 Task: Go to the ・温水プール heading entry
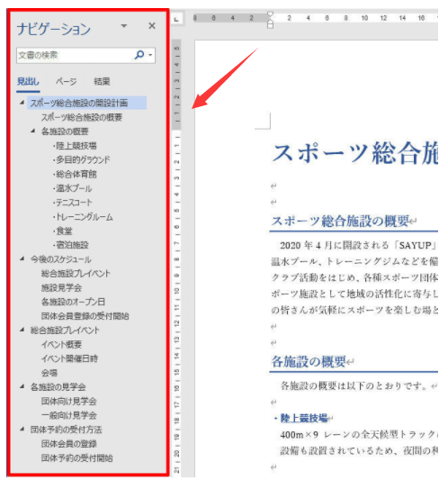click(72, 188)
